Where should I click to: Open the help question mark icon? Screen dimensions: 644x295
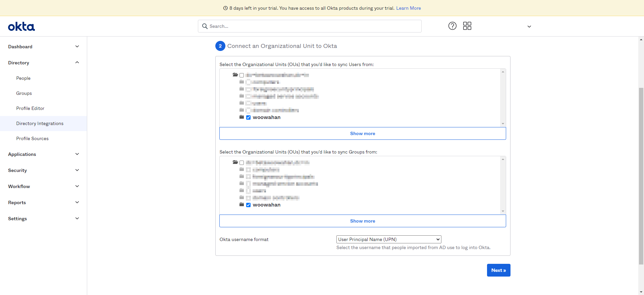point(452,26)
